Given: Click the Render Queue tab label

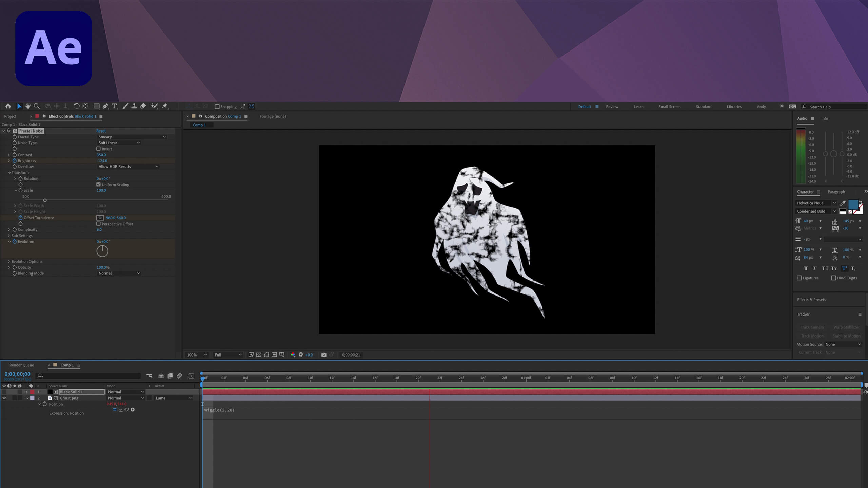Looking at the screenshot, I should [x=22, y=365].
